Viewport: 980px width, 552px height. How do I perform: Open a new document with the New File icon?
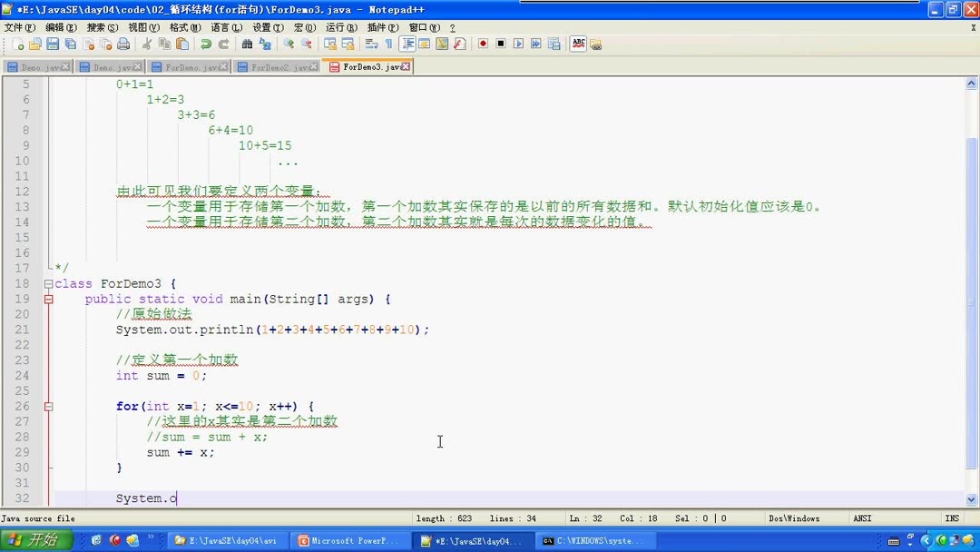click(x=18, y=43)
